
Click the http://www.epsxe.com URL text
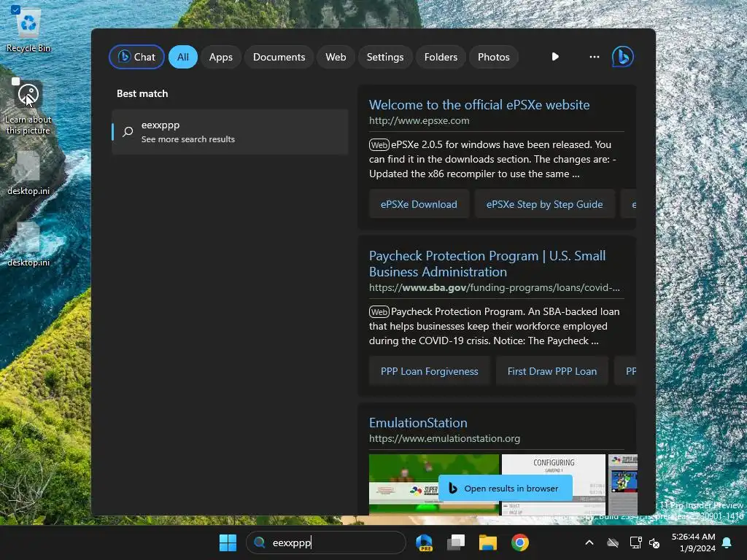[x=419, y=120]
